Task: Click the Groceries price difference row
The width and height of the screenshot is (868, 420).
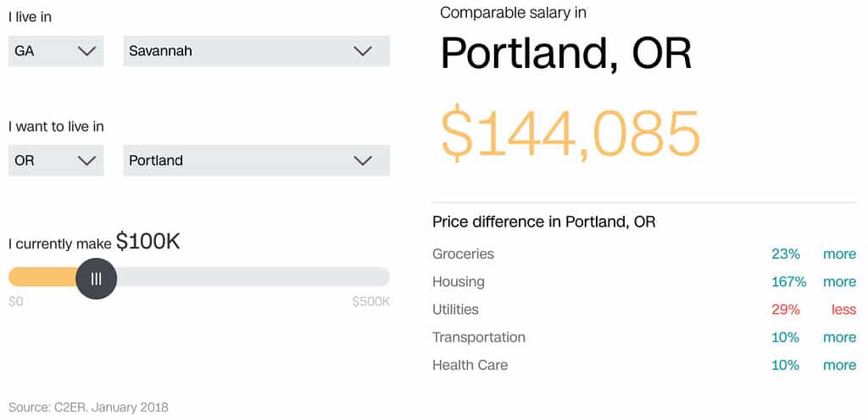Action: 463,254
